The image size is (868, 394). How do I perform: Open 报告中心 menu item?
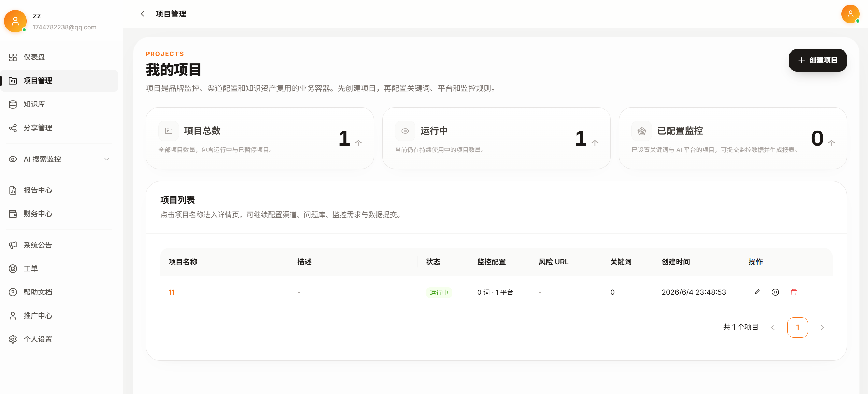pos(59,190)
